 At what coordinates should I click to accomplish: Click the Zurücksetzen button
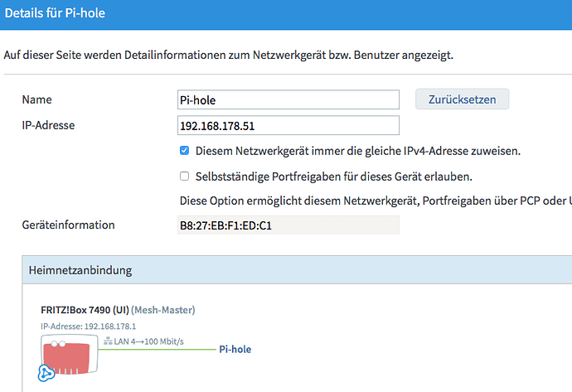[x=462, y=99]
